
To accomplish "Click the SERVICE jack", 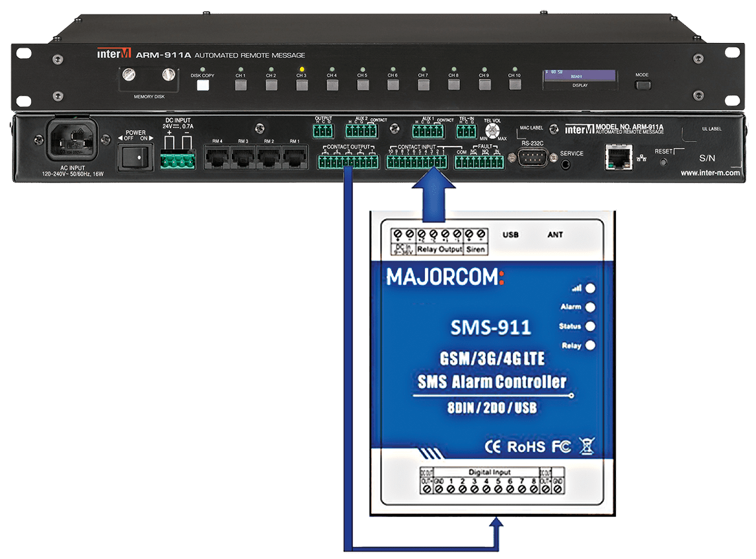I will [566, 163].
